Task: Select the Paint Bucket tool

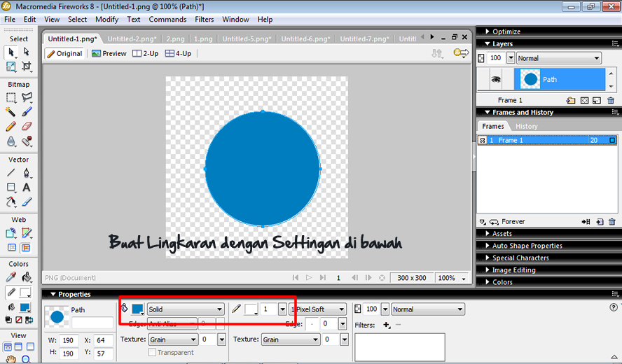Action: pyautogui.click(x=26, y=276)
